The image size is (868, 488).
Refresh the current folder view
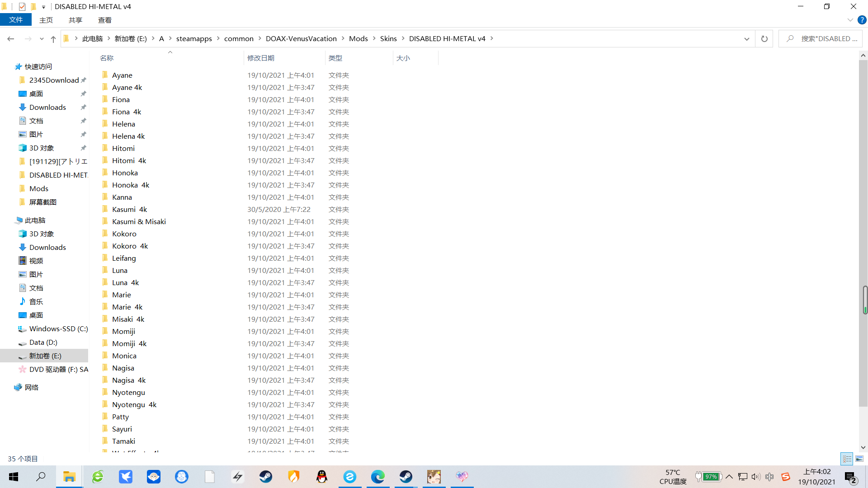(764, 39)
